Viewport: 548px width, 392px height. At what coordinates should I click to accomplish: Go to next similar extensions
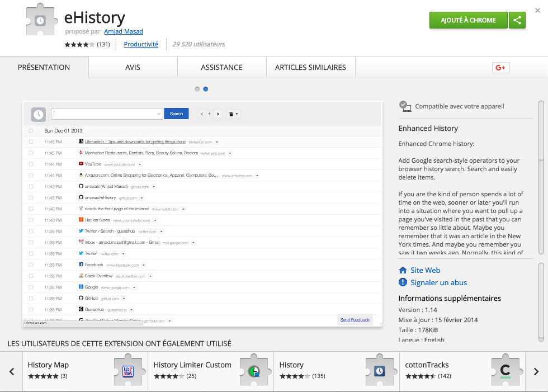click(536, 371)
